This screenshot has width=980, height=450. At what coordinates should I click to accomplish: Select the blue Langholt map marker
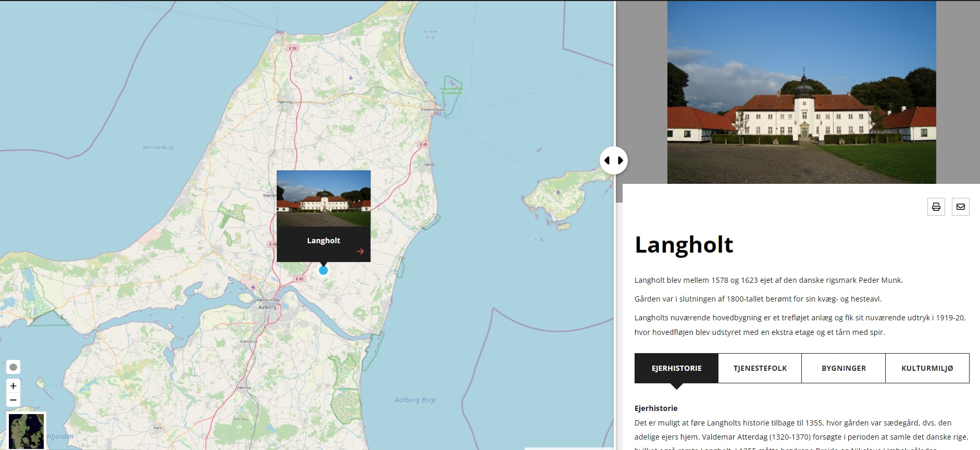point(323,270)
